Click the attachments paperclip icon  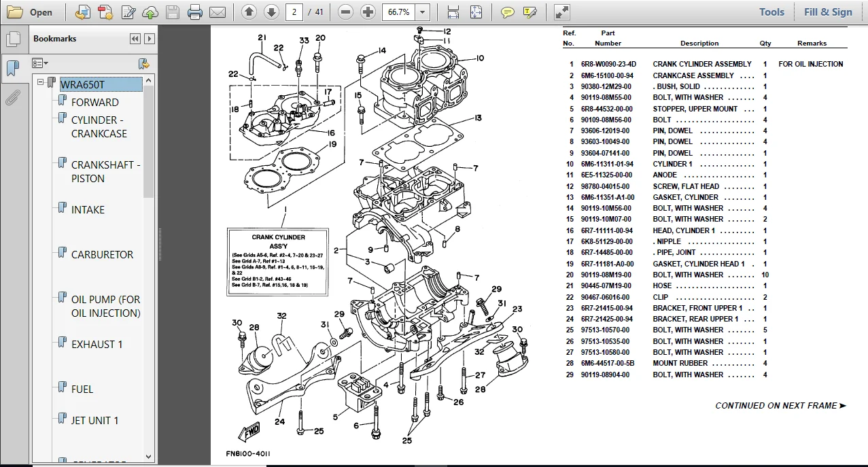tap(12, 98)
